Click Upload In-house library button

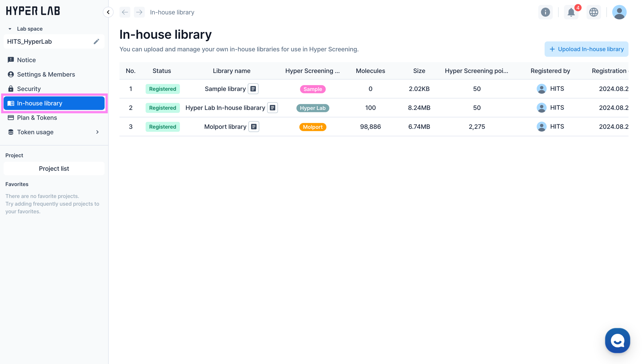(586, 49)
